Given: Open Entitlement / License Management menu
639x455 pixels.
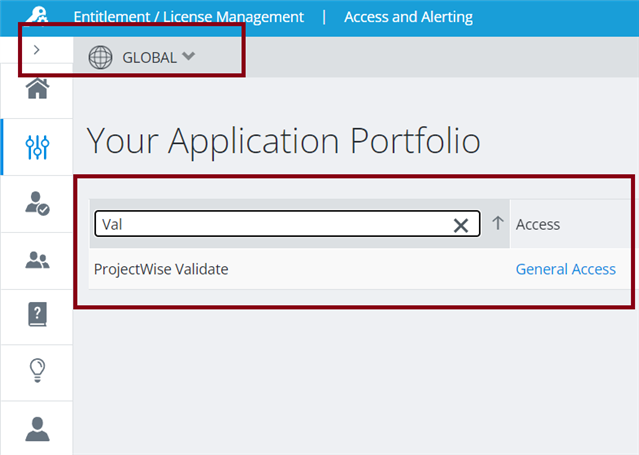Looking at the screenshot, I should [x=188, y=17].
